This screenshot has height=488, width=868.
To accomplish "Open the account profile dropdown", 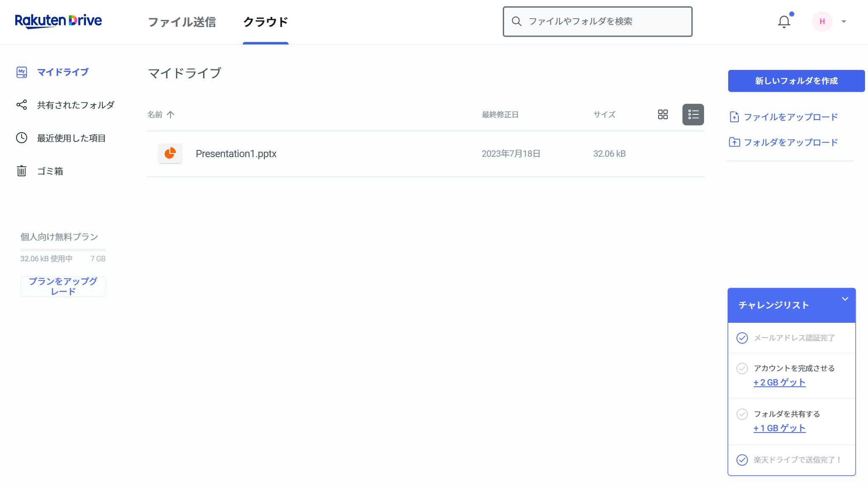I will coord(831,21).
